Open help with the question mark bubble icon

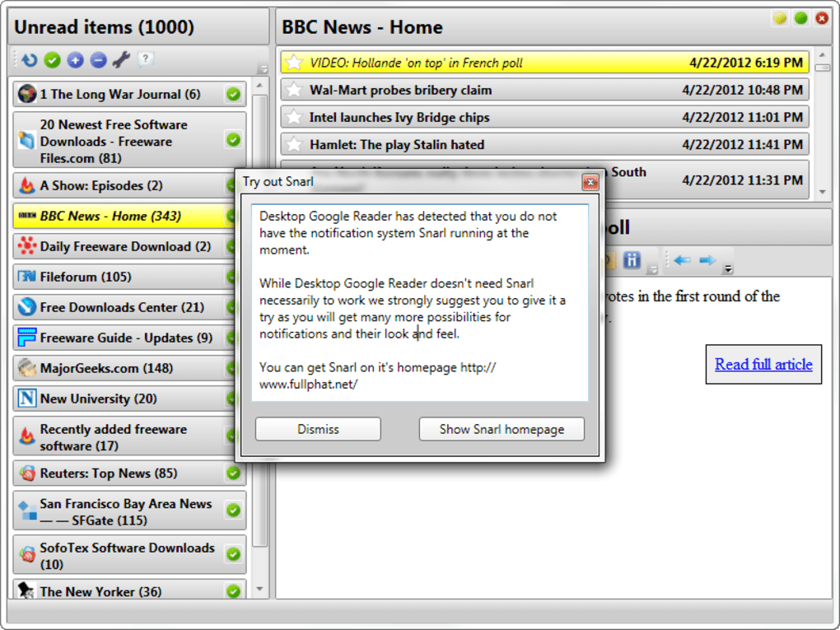tap(145, 59)
